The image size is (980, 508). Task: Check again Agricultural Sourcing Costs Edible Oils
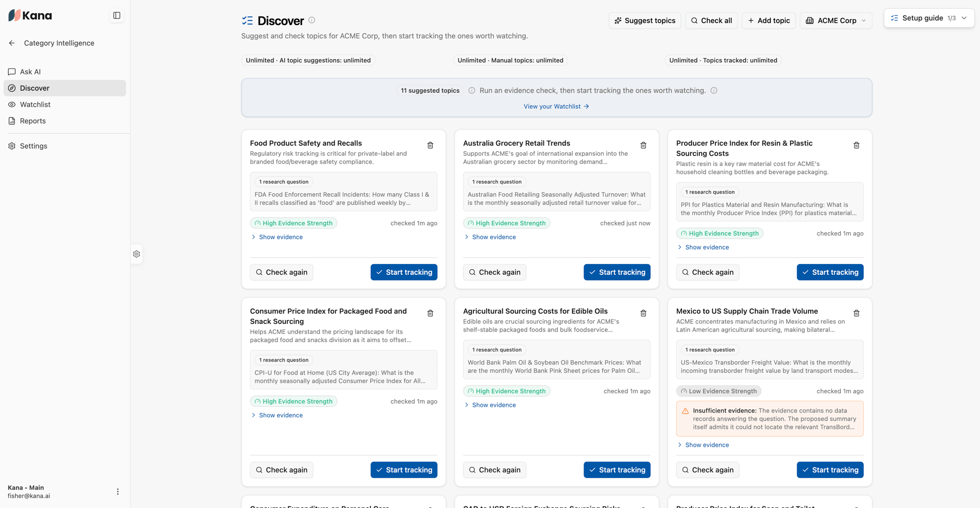[495, 470]
